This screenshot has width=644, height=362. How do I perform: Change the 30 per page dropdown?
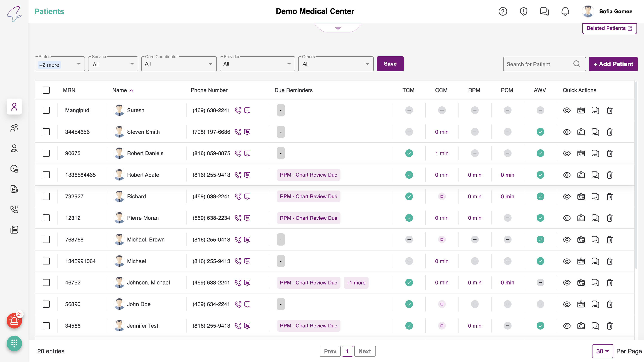point(602,351)
